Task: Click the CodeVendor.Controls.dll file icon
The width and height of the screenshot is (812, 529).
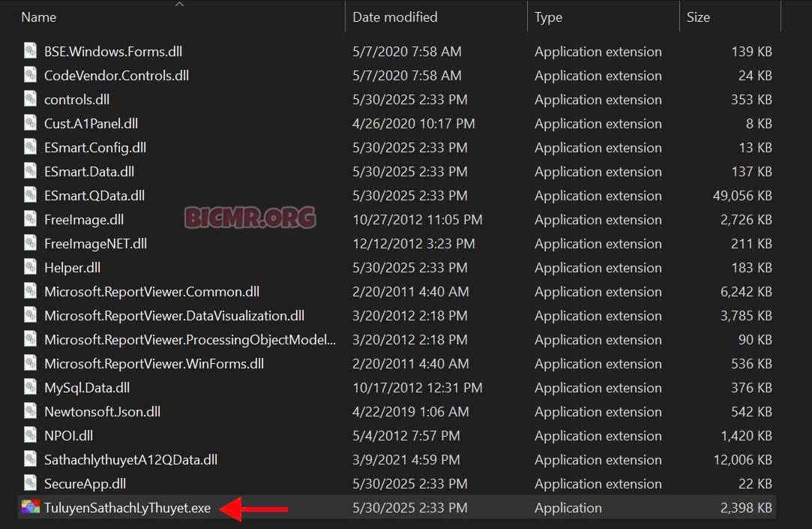Action: 31,75
